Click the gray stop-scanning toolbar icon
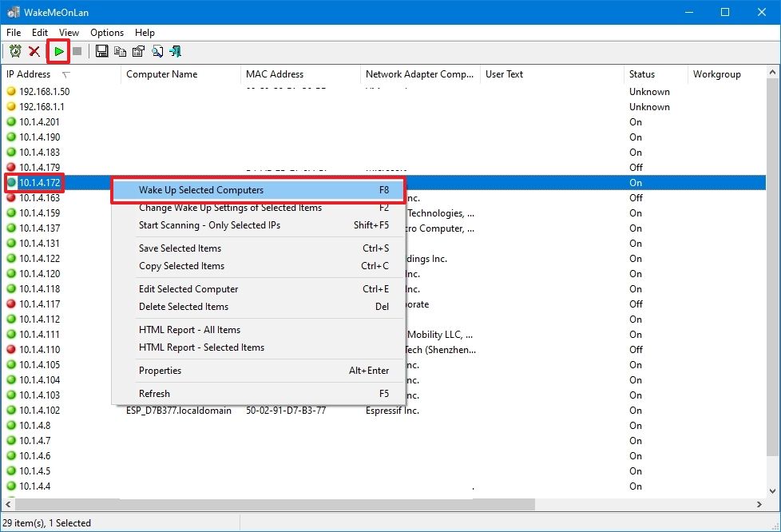 pos(77,50)
